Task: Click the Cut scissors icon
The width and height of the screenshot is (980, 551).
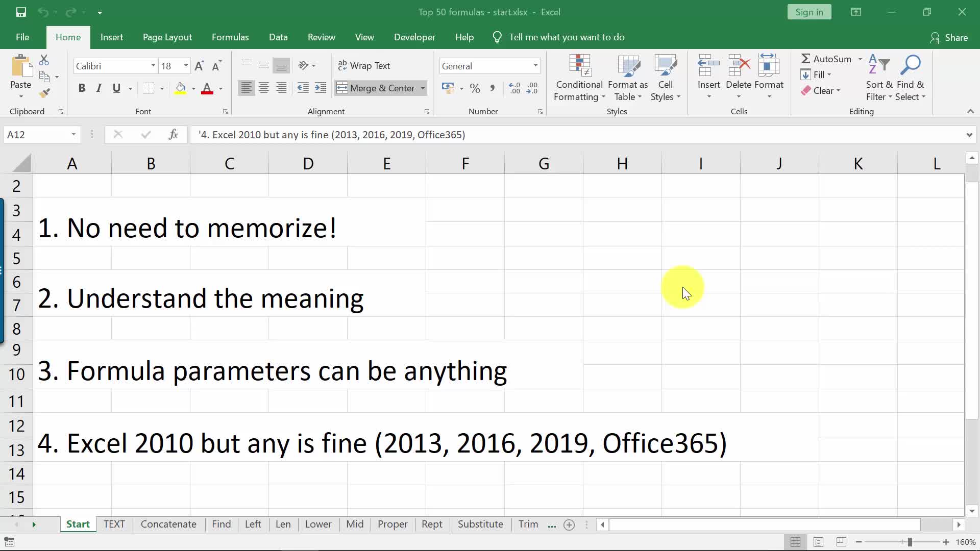Action: 44,60
